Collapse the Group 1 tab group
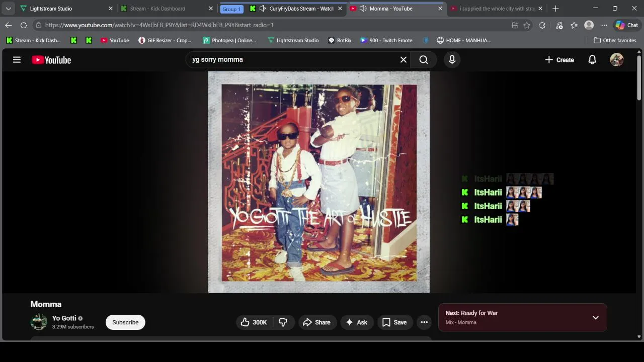 tap(231, 9)
